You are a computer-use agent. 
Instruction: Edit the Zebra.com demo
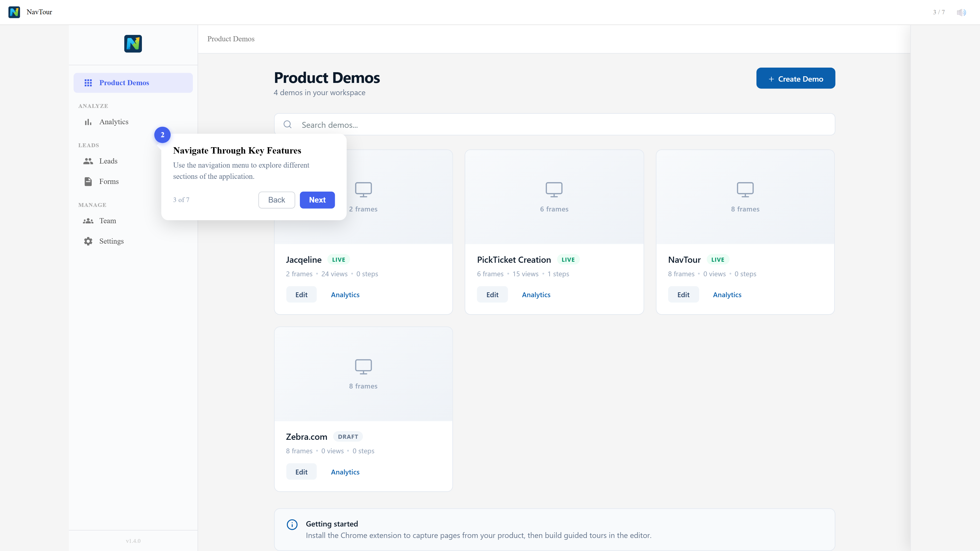[x=301, y=471]
